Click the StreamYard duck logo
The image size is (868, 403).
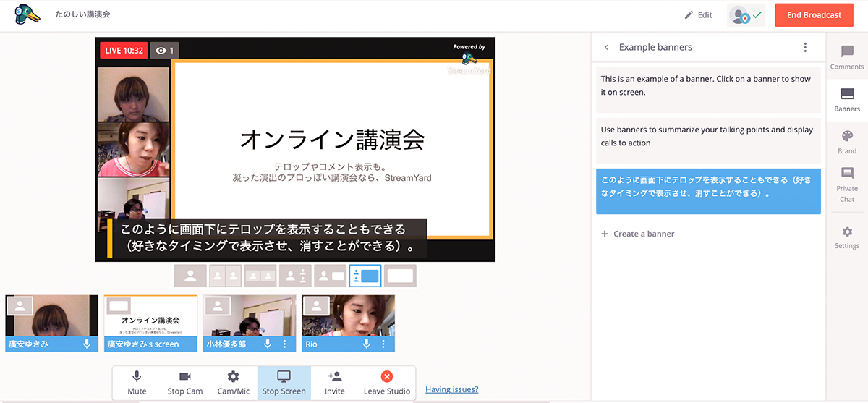coord(27,14)
